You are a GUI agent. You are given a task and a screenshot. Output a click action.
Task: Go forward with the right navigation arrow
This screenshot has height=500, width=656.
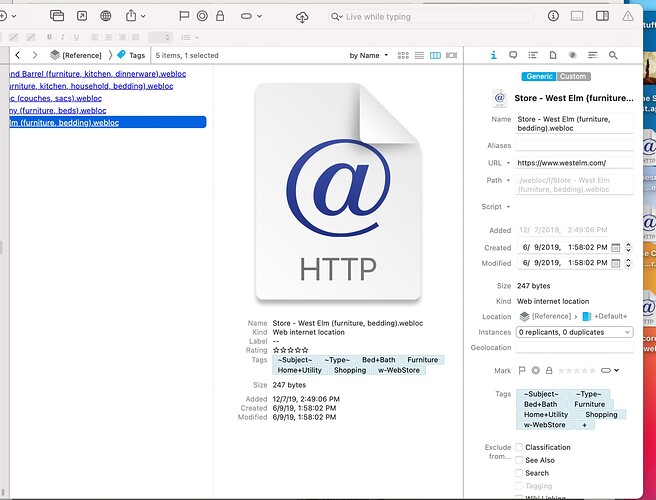point(35,55)
